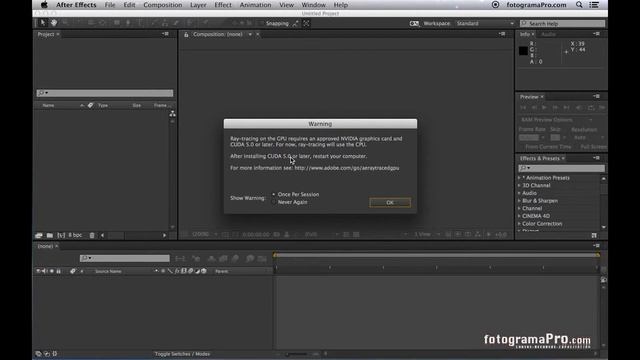Click the label tag column icon in Project
The height and width of the screenshot is (360, 640).
click(x=90, y=105)
